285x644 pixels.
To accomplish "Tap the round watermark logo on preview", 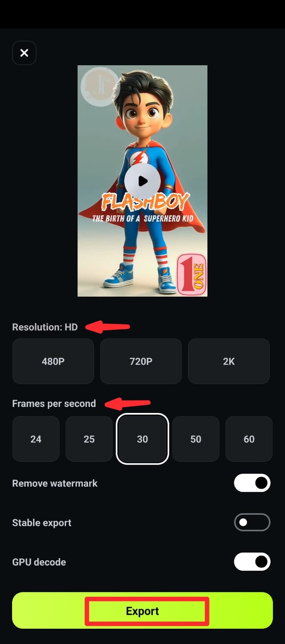I will (x=100, y=87).
